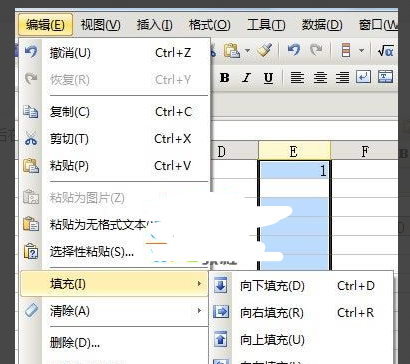The width and height of the screenshot is (410, 364).
Task: Click the up-arrow icon beside 向上填充
Action: [x=220, y=339]
